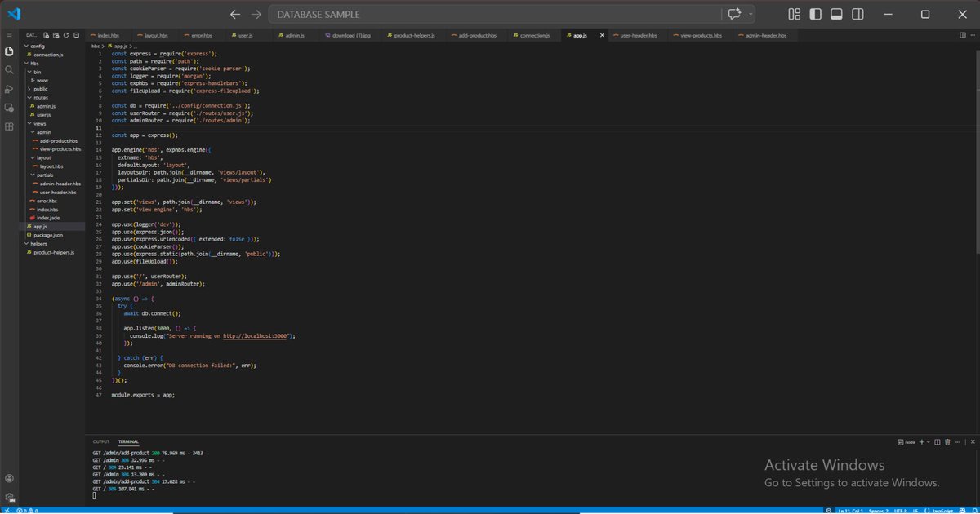
Task: Open index.jade in the Explorer tree
Action: 48,218
